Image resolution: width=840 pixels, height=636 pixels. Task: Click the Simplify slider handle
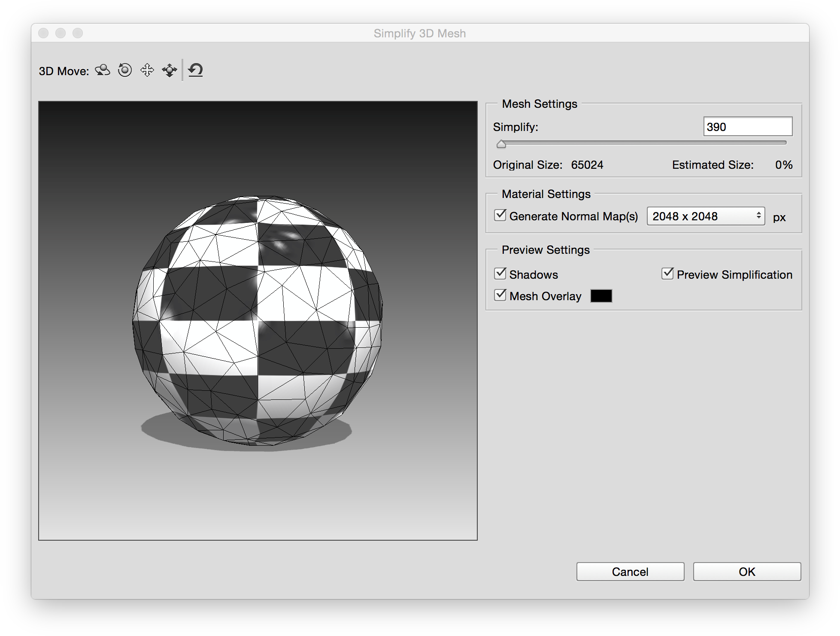click(501, 144)
